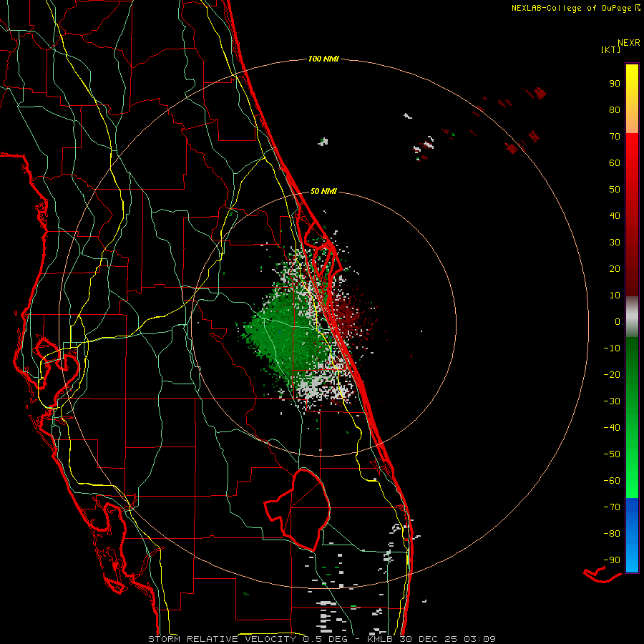Select the 90 value on the velocity scale
Image resolution: width=644 pixels, height=644 pixels.
(615, 84)
